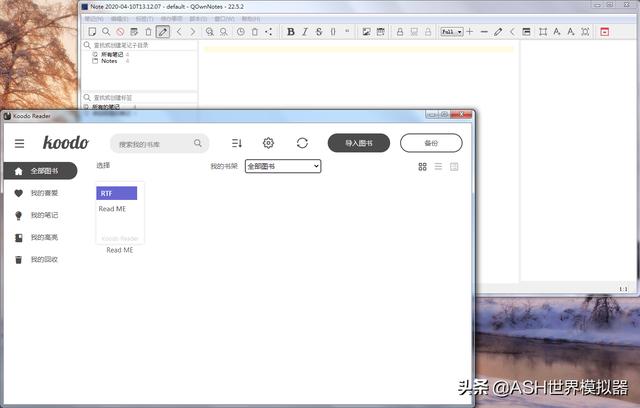This screenshot has width=640, height=408.
Task: Remove the workspace with the minus icon
Action: pos(484,31)
